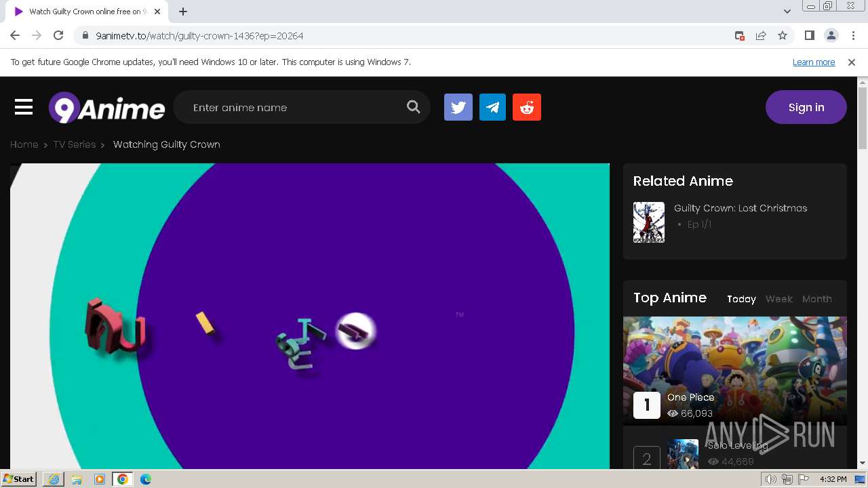Click the Action Center flag tray icon
The width and height of the screenshot is (868, 488).
pos(803,479)
